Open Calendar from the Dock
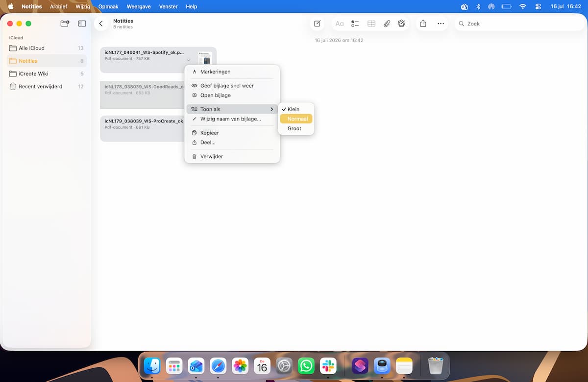588x382 pixels. (x=262, y=366)
